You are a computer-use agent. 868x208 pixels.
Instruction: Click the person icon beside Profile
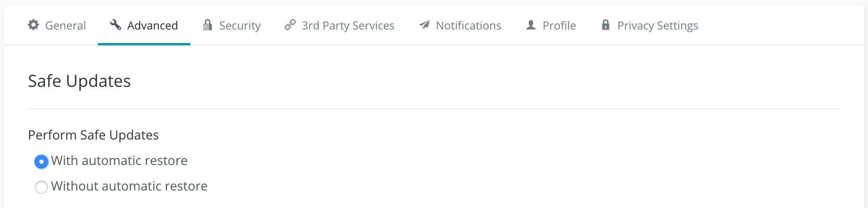pos(531,25)
